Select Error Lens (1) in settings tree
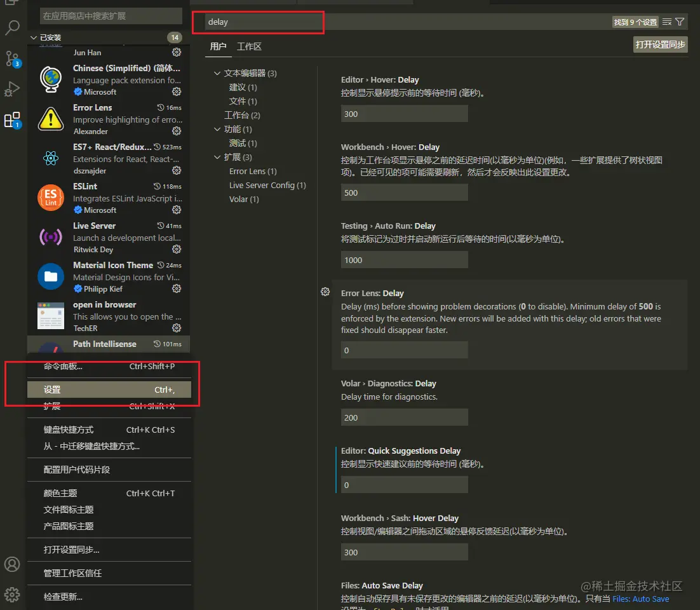Viewport: 700px width, 610px height. [x=253, y=172]
